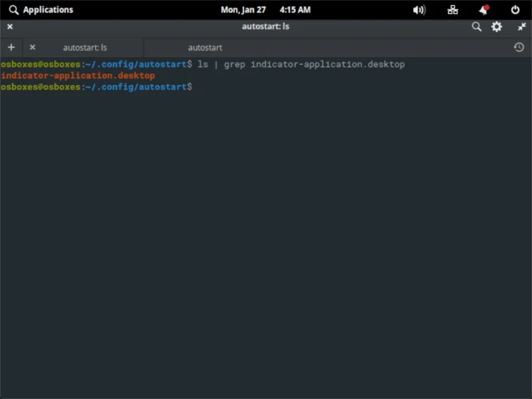
Task: Open the network indicator
Action: [453, 10]
